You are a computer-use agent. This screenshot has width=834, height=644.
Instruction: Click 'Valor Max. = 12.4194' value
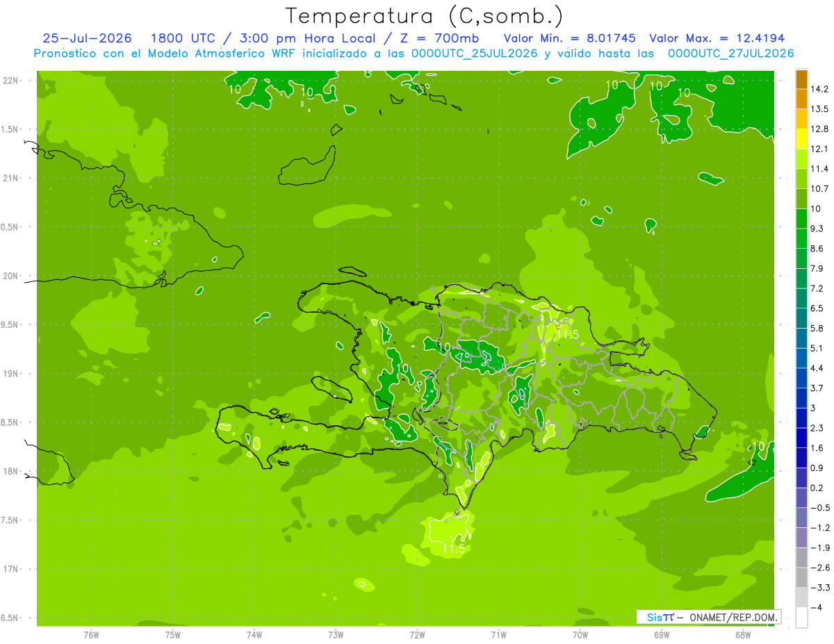coord(717,38)
